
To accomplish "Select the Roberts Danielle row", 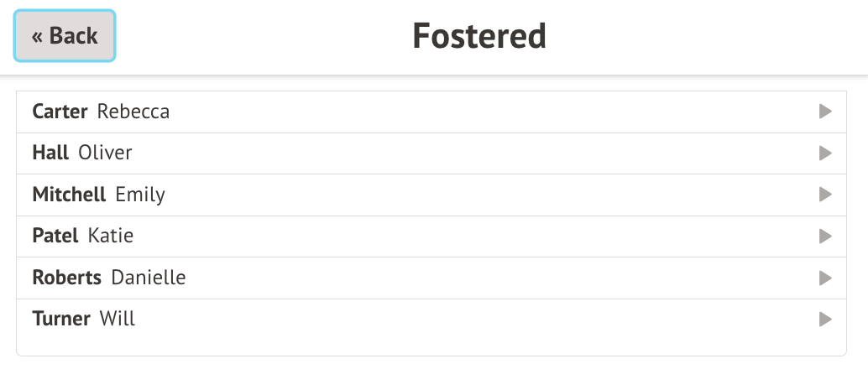I will 420,278.
